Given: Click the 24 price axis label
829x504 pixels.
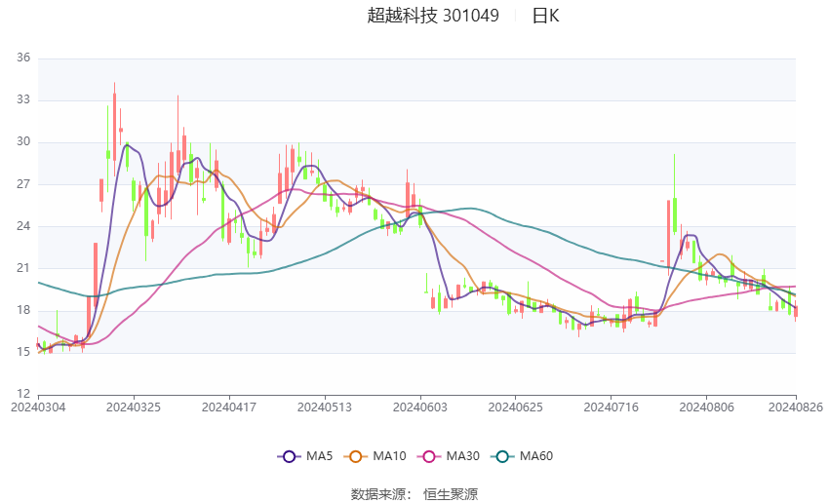Looking at the screenshot, I should [23, 226].
